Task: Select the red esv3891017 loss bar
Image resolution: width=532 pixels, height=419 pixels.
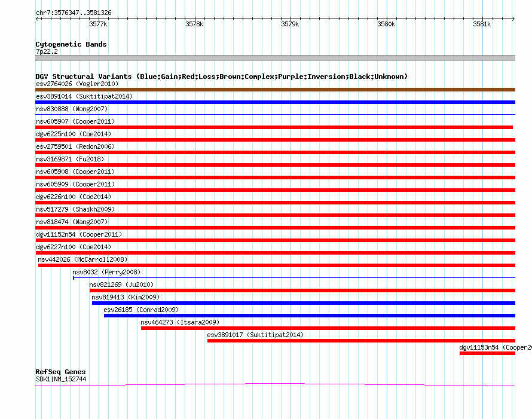Action: 361,341
